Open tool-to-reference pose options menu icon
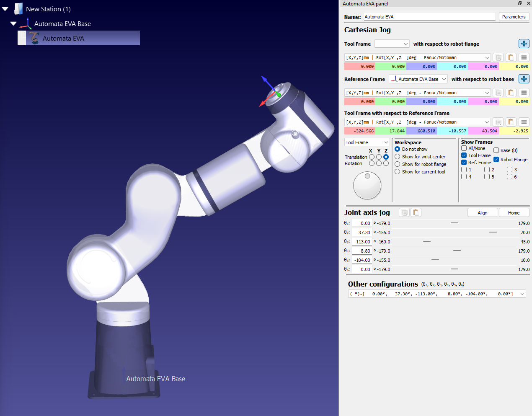Viewport: 532px width, 416px height. pyautogui.click(x=524, y=122)
